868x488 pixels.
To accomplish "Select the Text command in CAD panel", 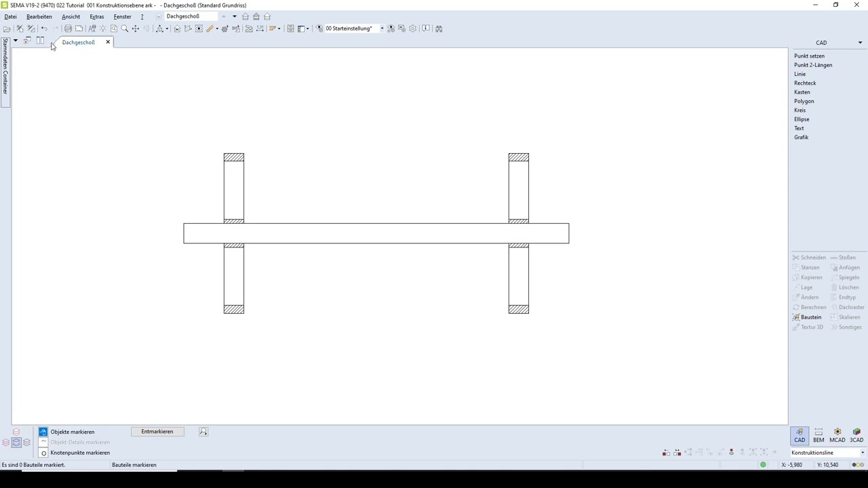I will (799, 128).
